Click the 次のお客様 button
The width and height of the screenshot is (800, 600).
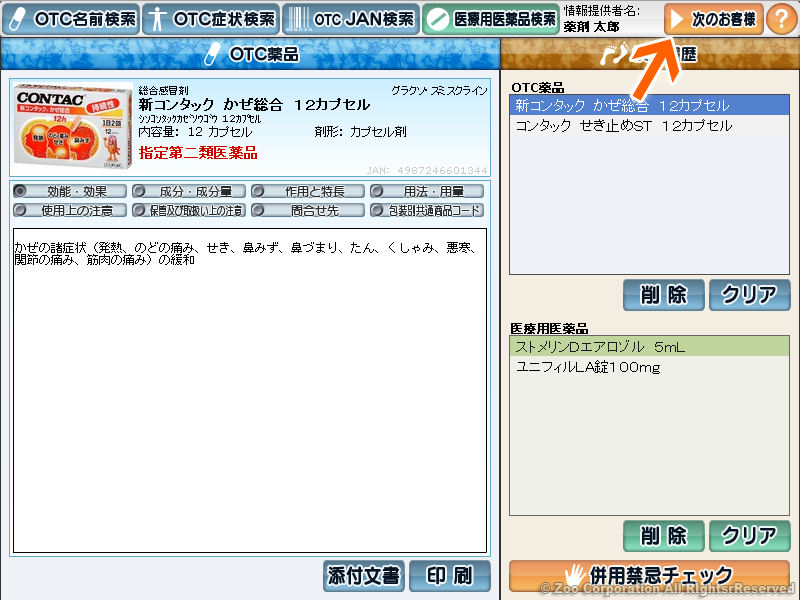coord(714,19)
